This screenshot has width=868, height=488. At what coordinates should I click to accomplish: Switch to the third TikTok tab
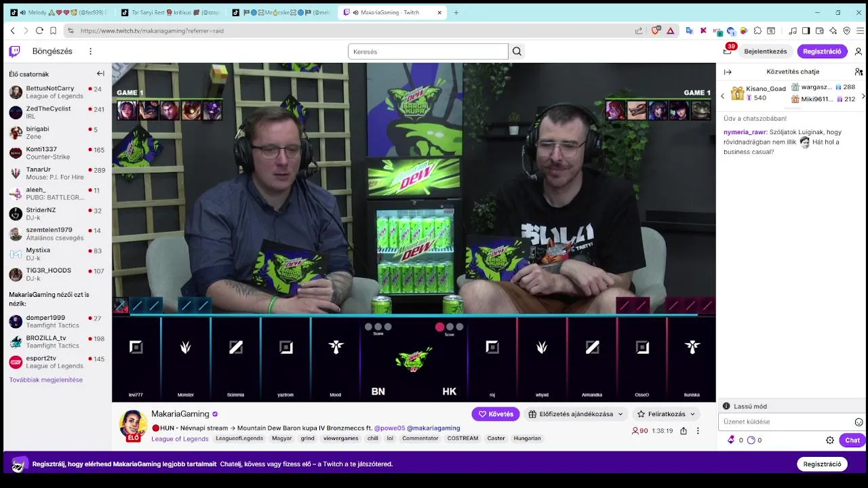pyautogui.click(x=280, y=12)
